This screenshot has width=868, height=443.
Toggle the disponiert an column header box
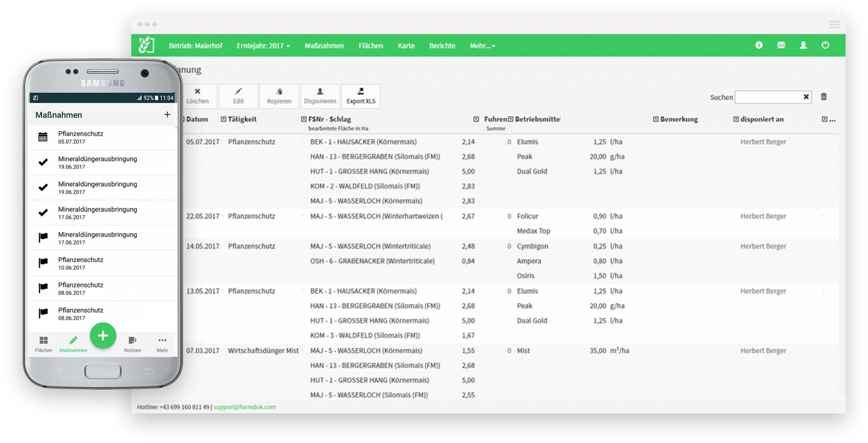736,119
